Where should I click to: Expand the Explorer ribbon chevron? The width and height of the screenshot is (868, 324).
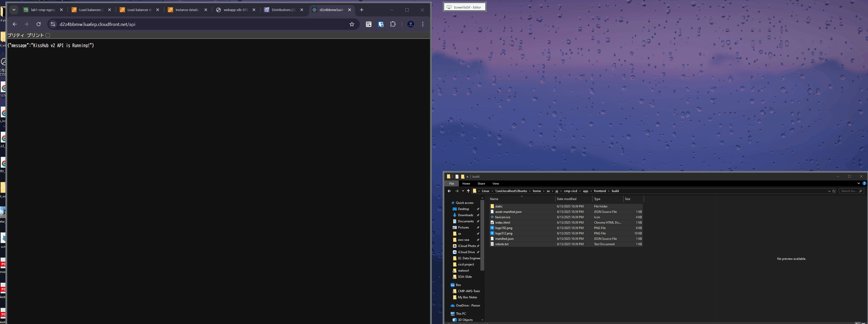858,184
